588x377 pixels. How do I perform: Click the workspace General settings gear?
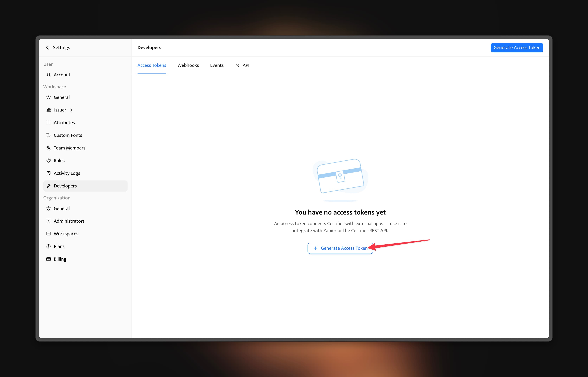[49, 97]
